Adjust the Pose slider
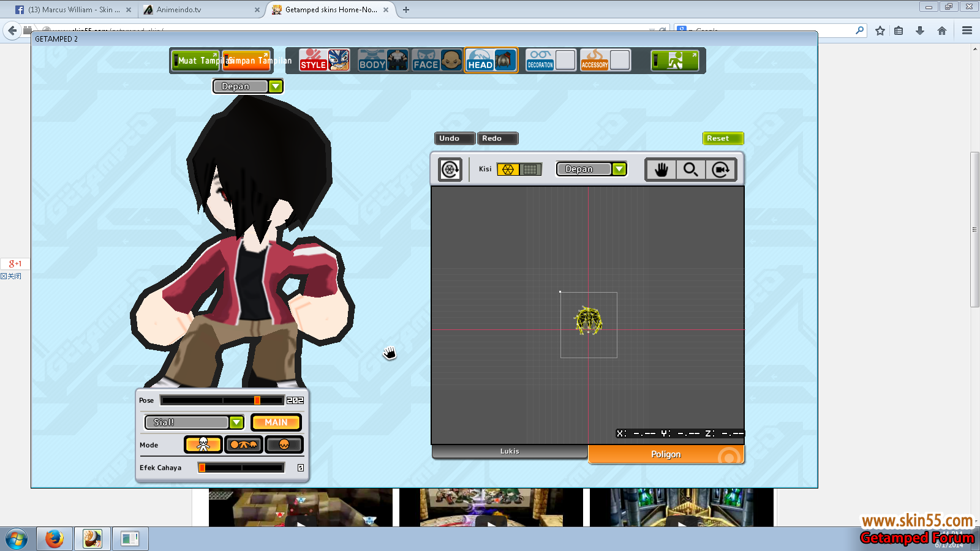Viewport: 980px width, 551px height. (x=222, y=400)
